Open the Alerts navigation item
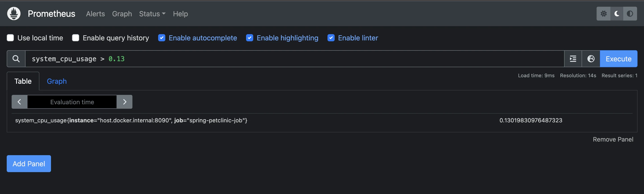The image size is (644, 194). click(96, 14)
